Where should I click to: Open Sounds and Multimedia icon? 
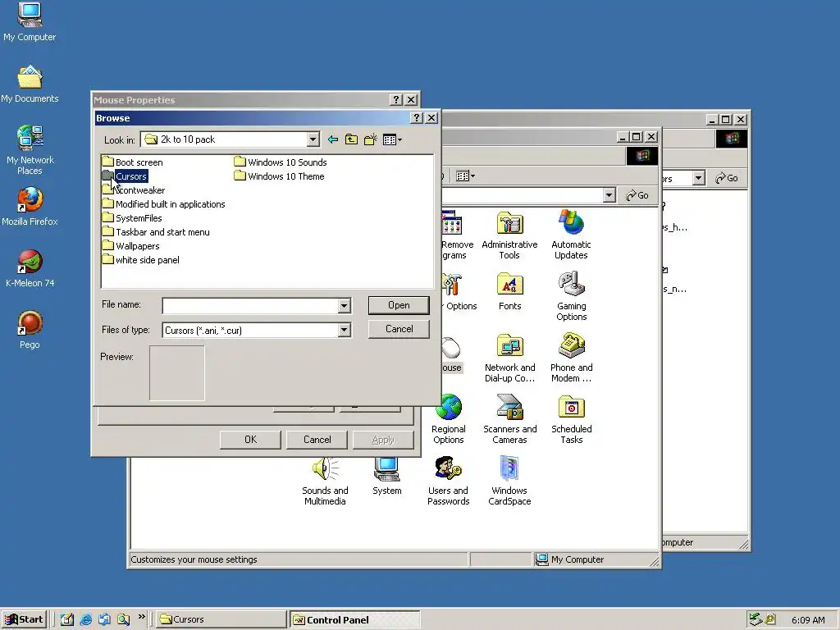[325, 482]
